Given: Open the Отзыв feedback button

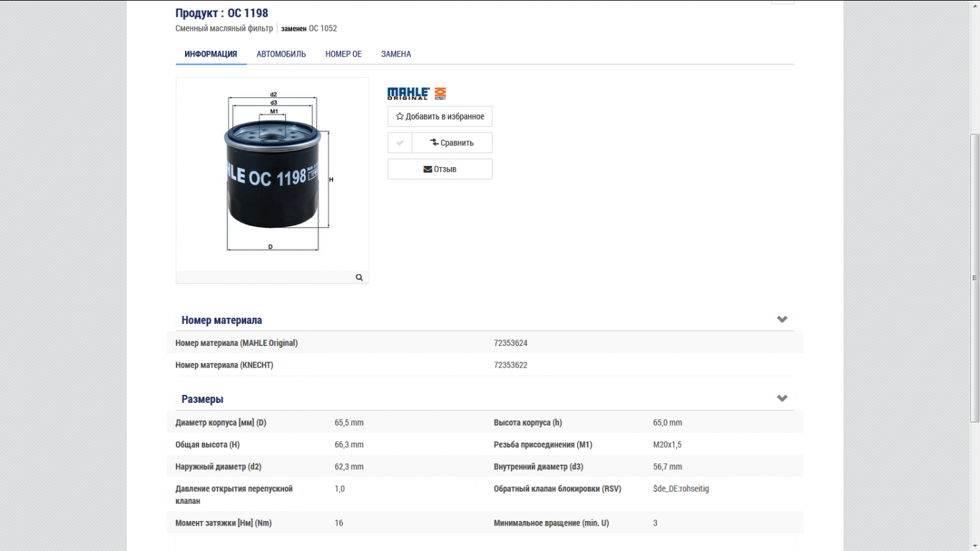Looking at the screenshot, I should pyautogui.click(x=440, y=169).
